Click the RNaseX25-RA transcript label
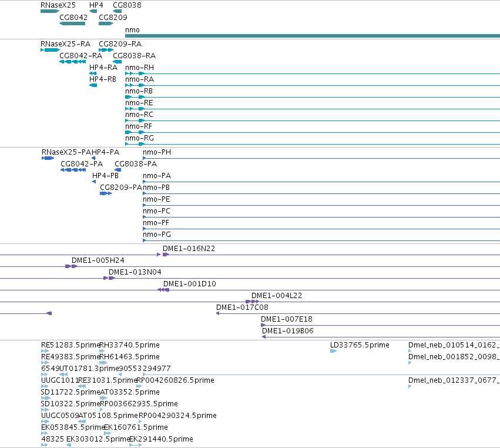 tap(65, 44)
